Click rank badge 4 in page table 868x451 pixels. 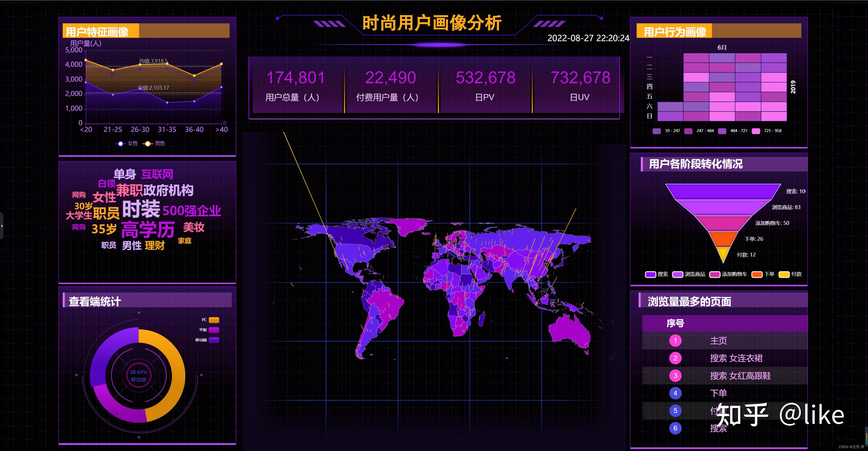coord(675,393)
